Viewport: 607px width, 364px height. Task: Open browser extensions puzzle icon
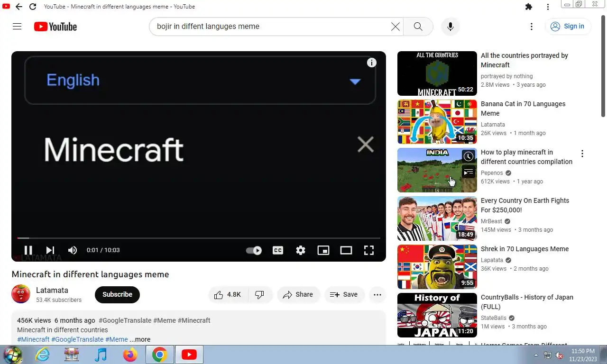(529, 7)
